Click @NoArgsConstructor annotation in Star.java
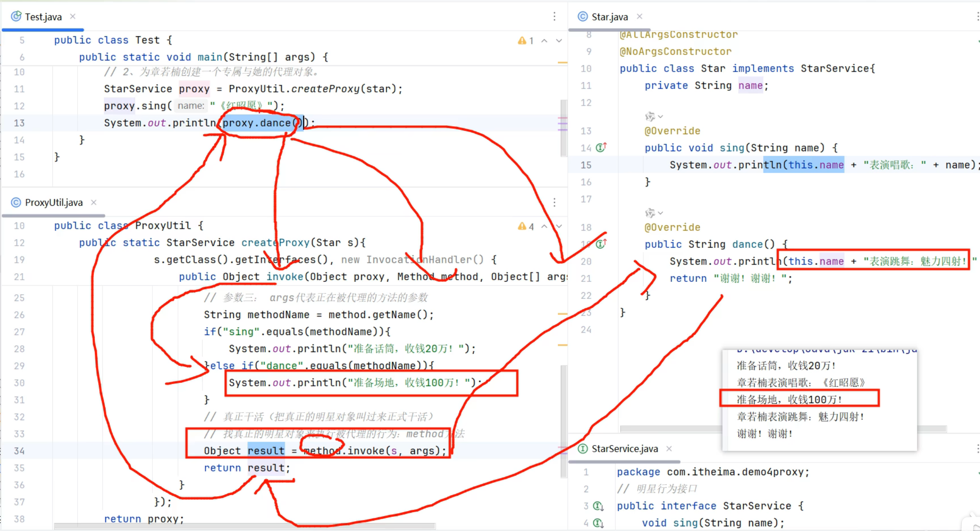 675,52
